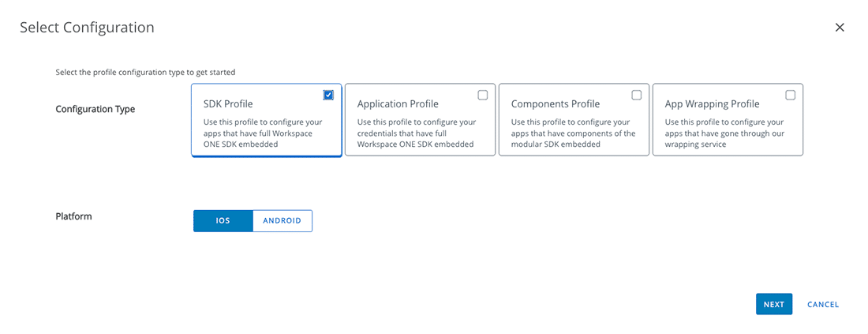Click the Application Profile credentials description

(x=416, y=133)
